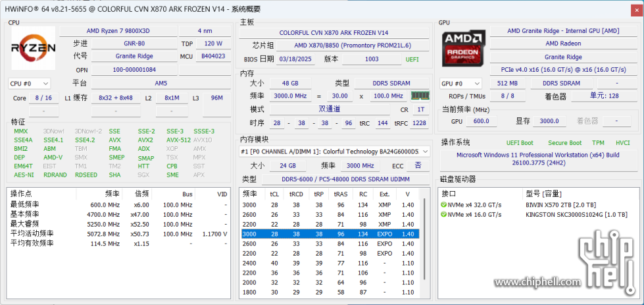644x305 pixels.
Task: Click the average active clock 5072.8 MHz value
Action: (103, 234)
